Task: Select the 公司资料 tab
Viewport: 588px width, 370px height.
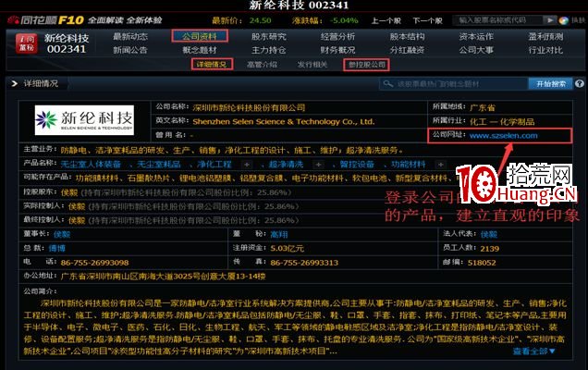Action: (x=200, y=36)
